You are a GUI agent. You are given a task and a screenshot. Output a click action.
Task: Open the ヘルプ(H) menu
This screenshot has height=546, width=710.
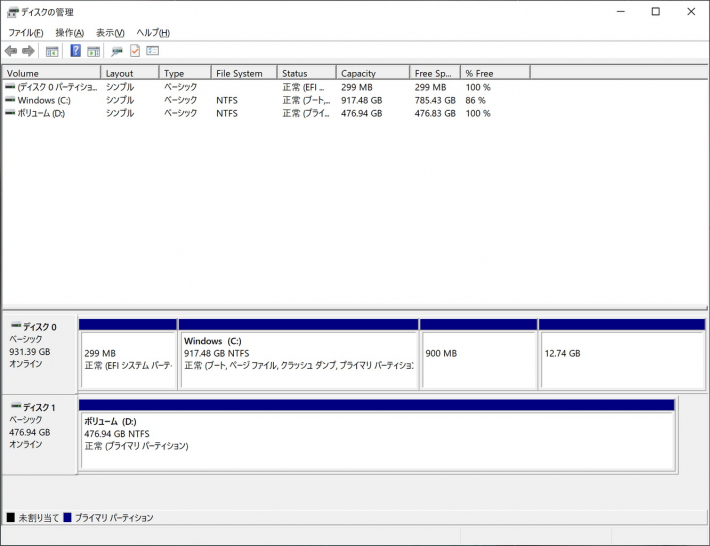(x=153, y=33)
